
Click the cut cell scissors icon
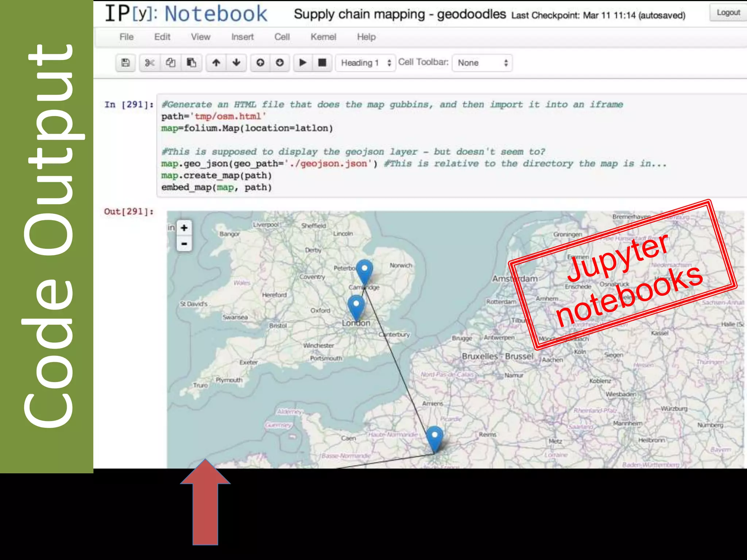click(150, 63)
